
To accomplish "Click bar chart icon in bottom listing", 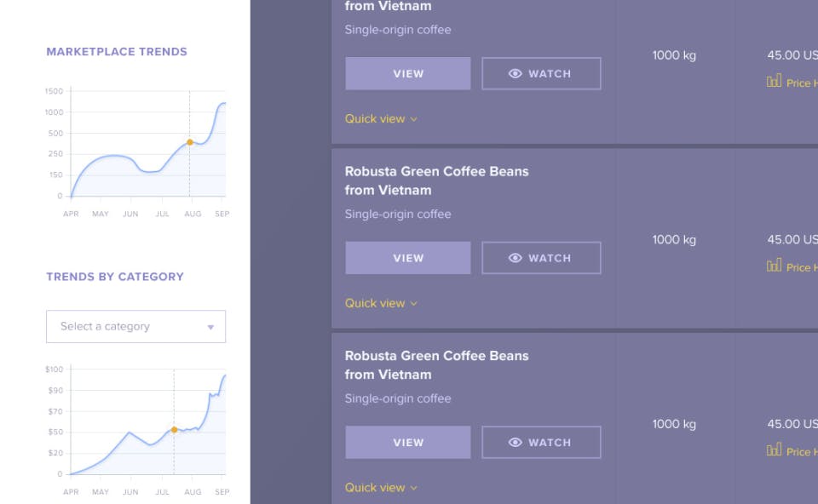I will pyautogui.click(x=774, y=450).
